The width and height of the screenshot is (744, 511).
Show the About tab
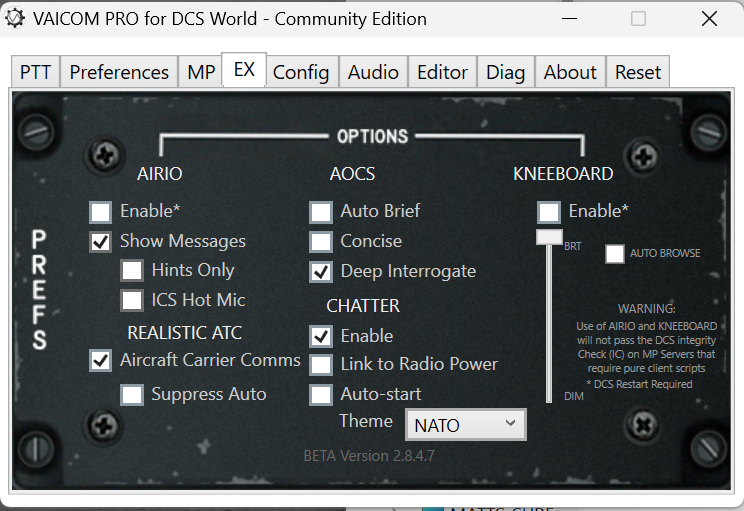click(570, 72)
